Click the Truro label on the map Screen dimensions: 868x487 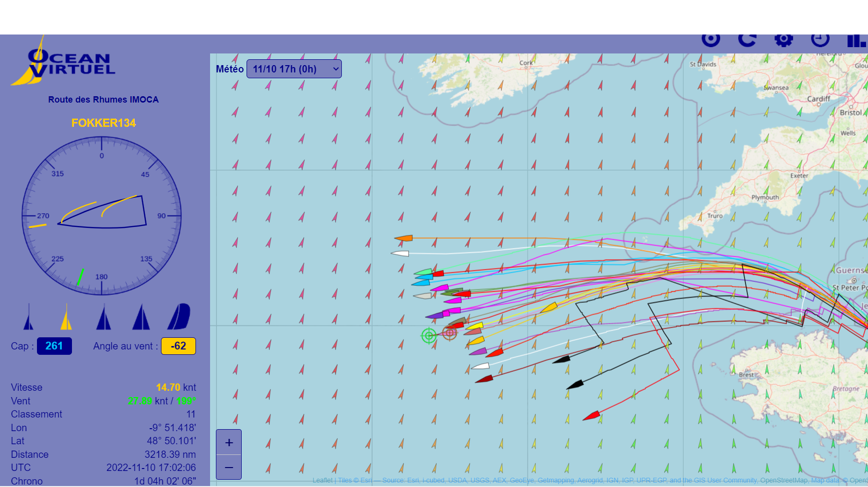click(x=715, y=216)
